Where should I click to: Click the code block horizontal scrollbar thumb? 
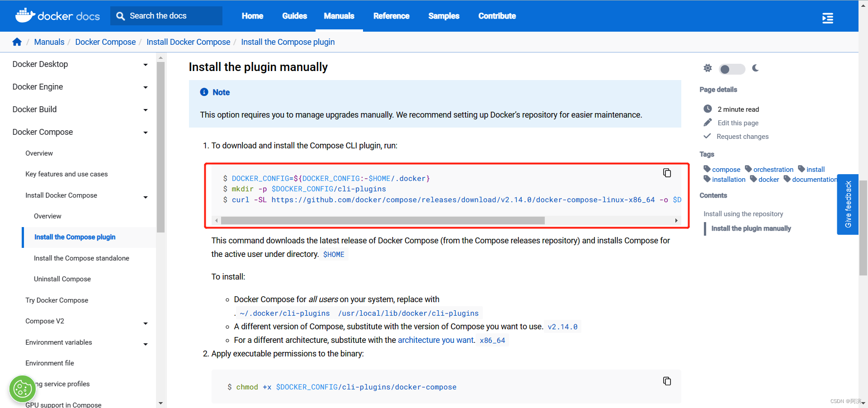382,220
